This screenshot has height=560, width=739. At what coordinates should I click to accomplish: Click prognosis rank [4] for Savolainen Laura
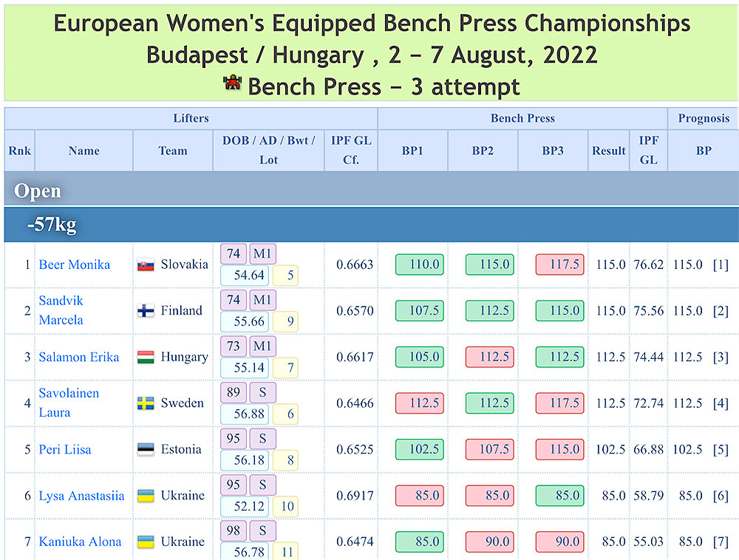[x=721, y=403]
